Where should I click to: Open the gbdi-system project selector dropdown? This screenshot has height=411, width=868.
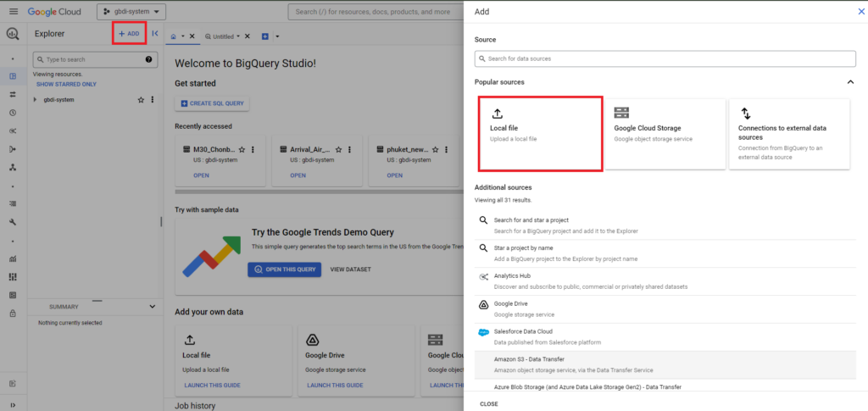point(131,12)
